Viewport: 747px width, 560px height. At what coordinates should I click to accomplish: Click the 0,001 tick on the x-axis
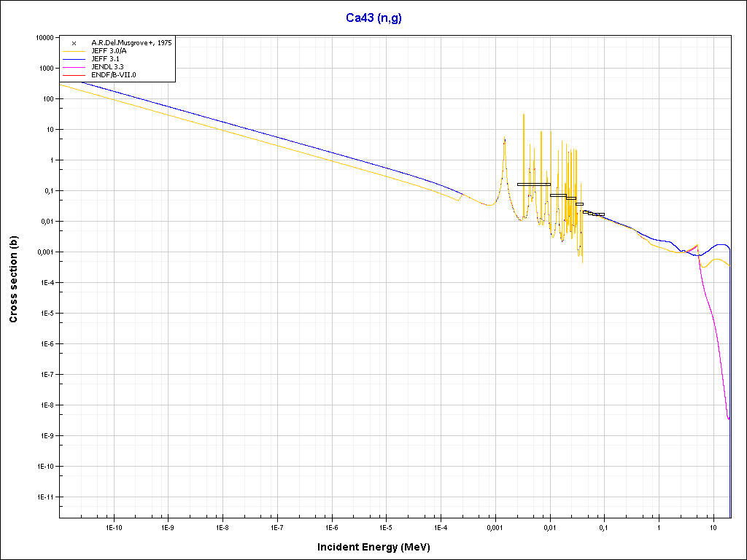pyautogui.click(x=495, y=526)
